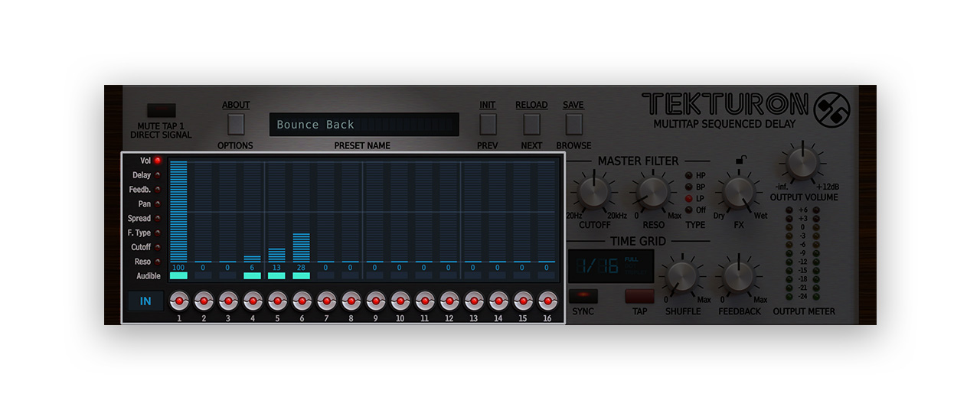Image resolution: width=980 pixels, height=410 pixels.
Task: Enable the Sync button
Action: [x=583, y=297]
